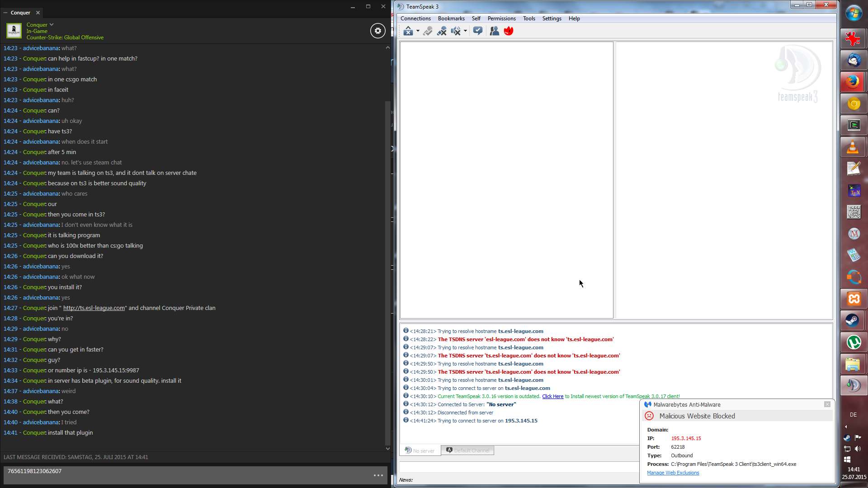The image size is (868, 488).
Task: Open the Permissions menu
Action: [501, 19]
